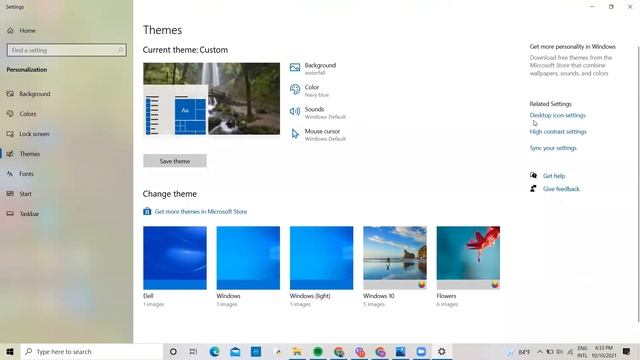Apply the Dell theme
The image size is (640, 360).
[x=175, y=258]
